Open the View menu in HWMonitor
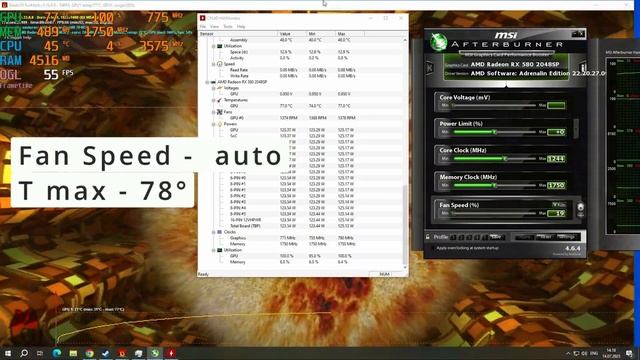 (214, 27)
